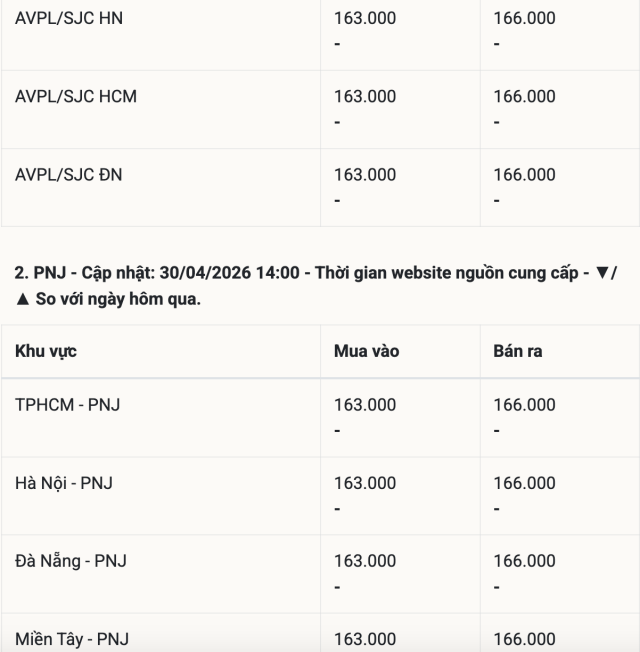Click the Đà Nẵng - PNJ buy price 163.000
The image size is (640, 652).
coord(365,561)
